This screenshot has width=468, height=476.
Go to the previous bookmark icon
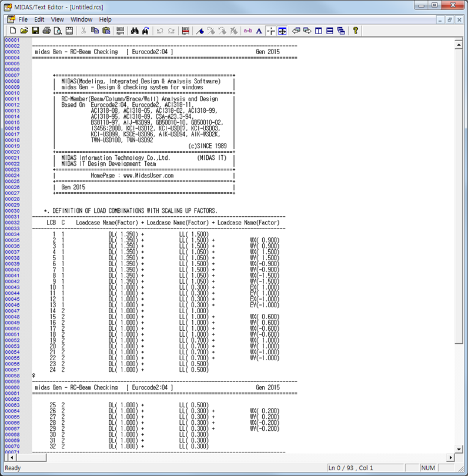222,31
